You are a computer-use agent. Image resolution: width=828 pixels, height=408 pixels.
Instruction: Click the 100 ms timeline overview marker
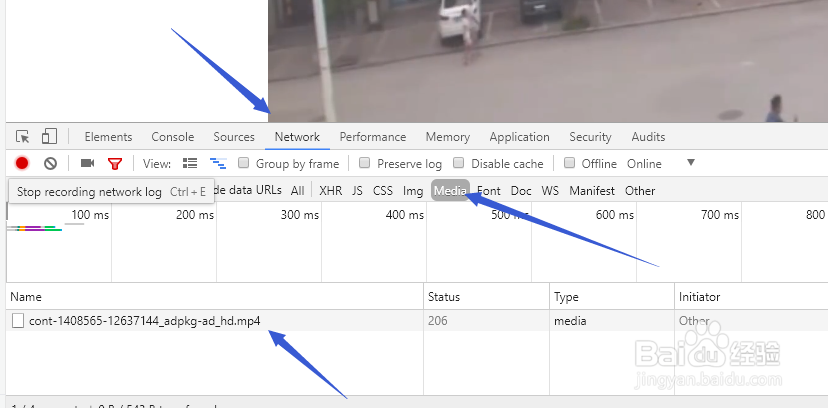click(90, 215)
